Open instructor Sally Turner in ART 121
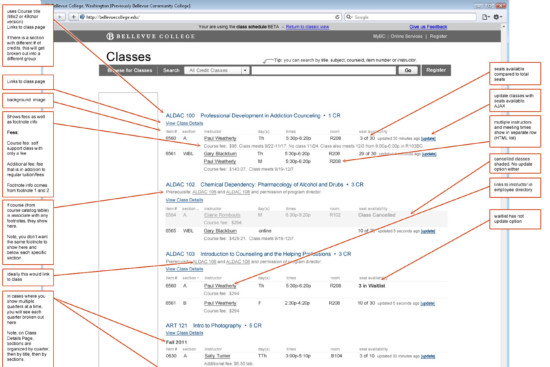Screen dimensions: 550x367 point(217,356)
